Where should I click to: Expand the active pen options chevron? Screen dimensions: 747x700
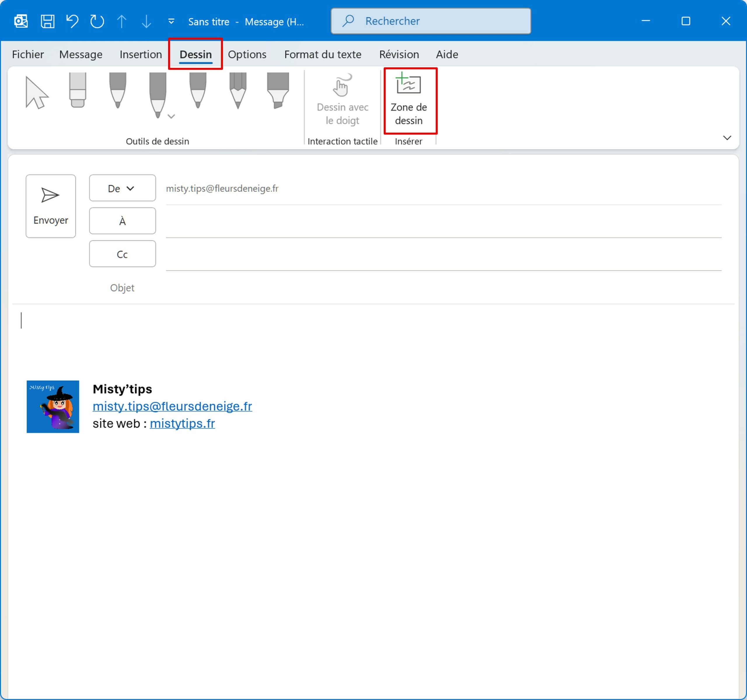(171, 116)
